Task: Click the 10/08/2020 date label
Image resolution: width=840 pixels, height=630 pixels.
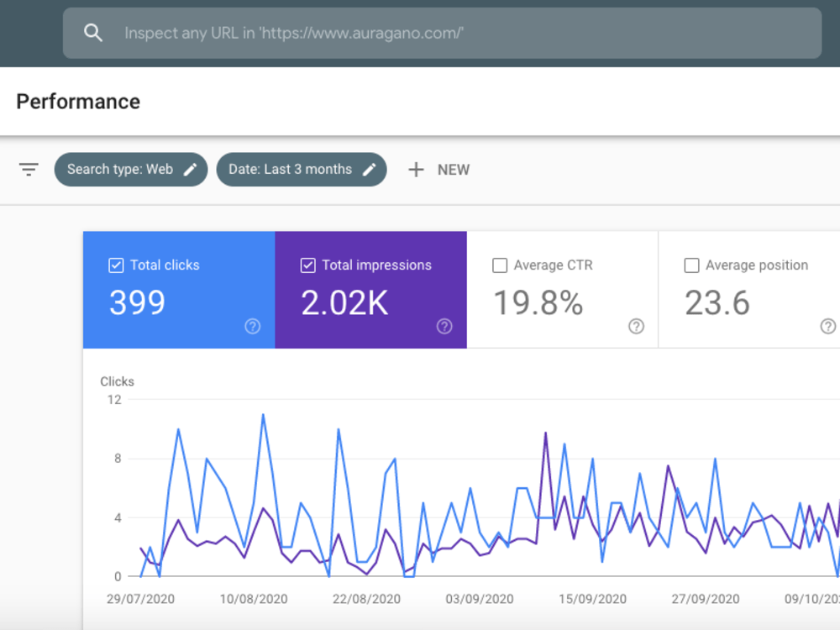Action: click(x=254, y=599)
